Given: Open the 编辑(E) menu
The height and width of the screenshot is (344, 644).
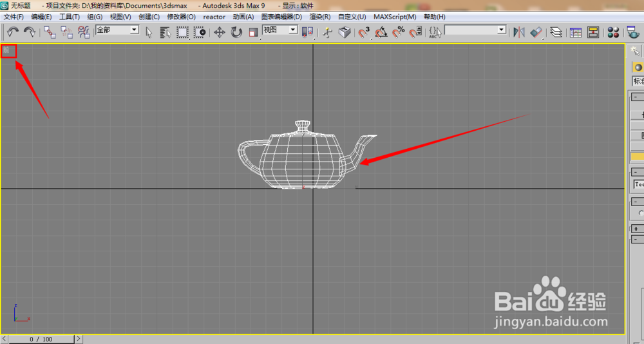Looking at the screenshot, I should (41, 17).
